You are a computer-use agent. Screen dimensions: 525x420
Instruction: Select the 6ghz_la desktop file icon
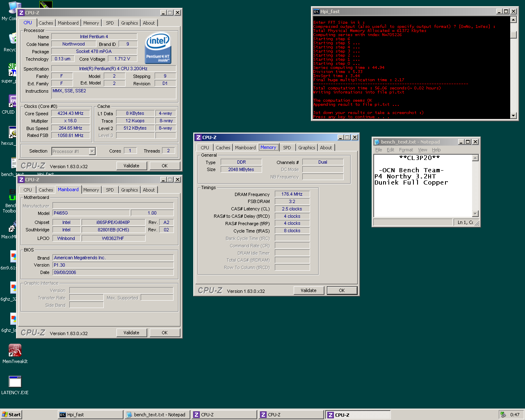click(x=9, y=322)
